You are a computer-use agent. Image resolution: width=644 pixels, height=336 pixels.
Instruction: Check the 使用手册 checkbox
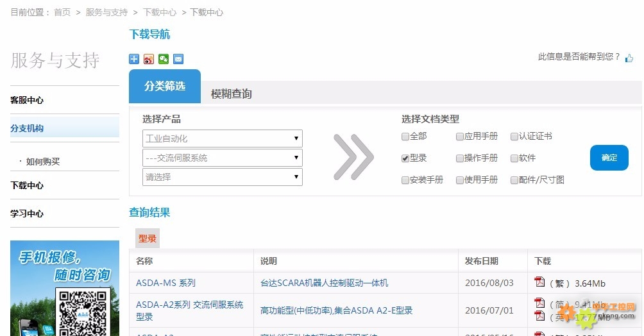coord(460,180)
